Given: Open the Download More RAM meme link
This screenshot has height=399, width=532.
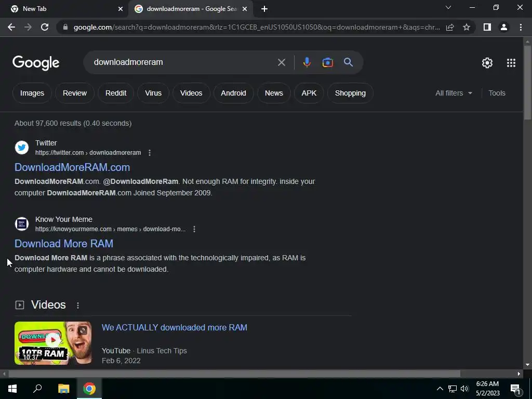Looking at the screenshot, I should coord(64,244).
